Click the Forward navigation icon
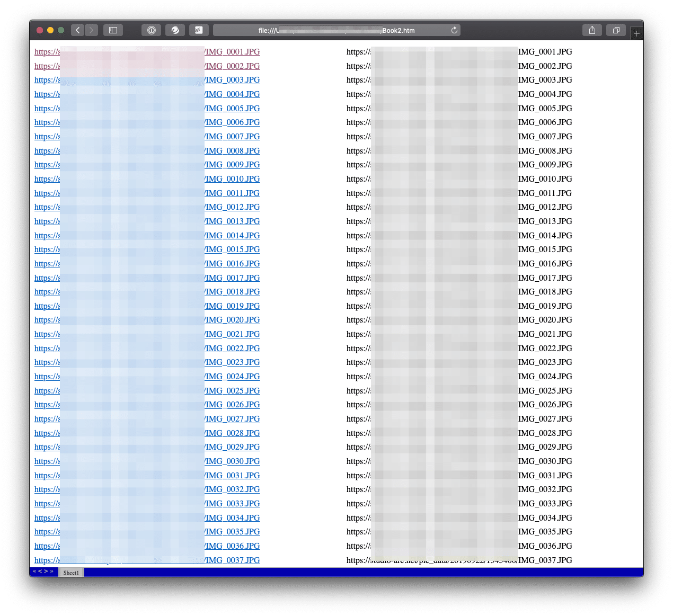The width and height of the screenshot is (673, 616). (91, 30)
